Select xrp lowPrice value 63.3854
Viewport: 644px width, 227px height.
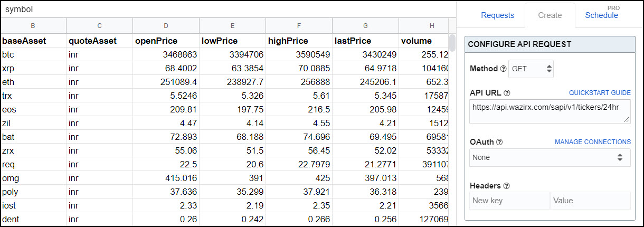point(232,68)
